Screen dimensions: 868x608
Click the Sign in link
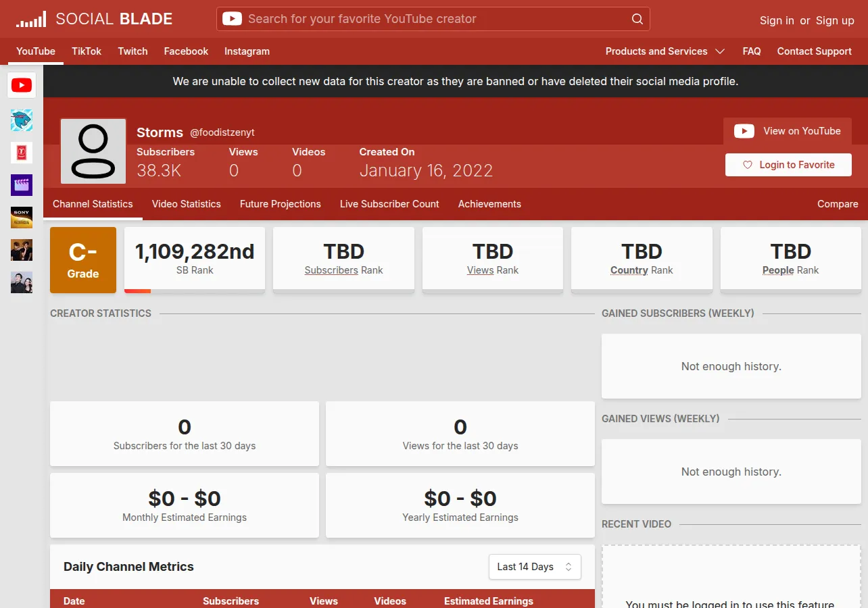tap(777, 20)
